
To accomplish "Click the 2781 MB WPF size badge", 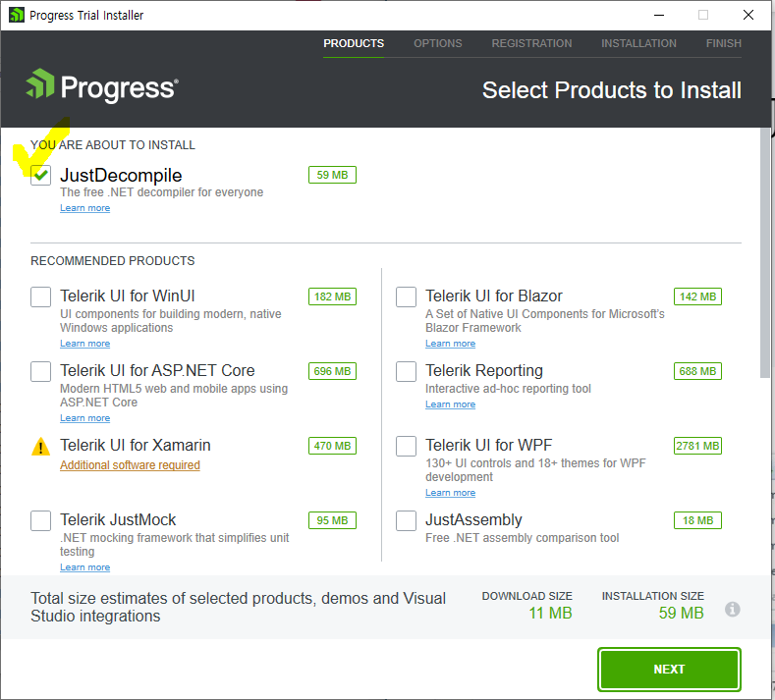I will coord(697,446).
